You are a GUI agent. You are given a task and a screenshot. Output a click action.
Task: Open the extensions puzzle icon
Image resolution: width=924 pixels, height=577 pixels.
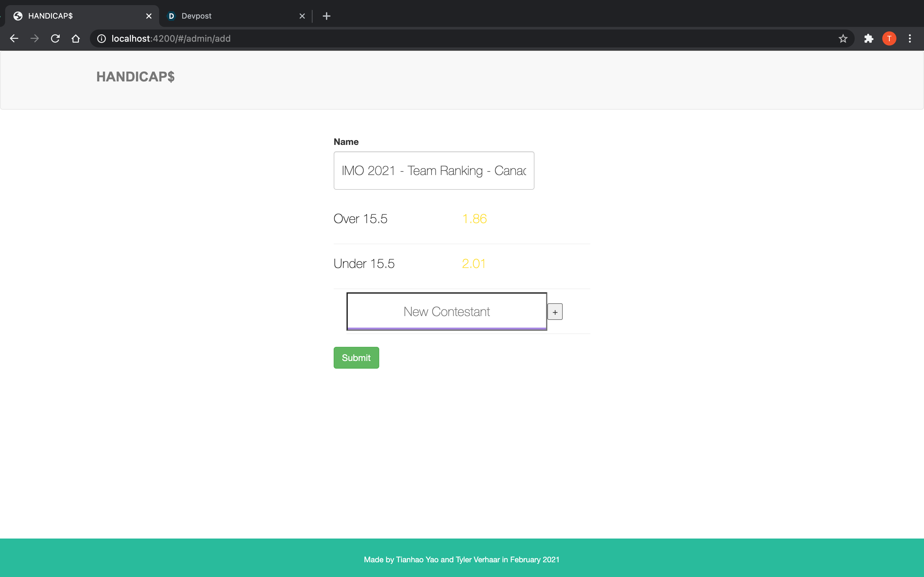point(868,38)
